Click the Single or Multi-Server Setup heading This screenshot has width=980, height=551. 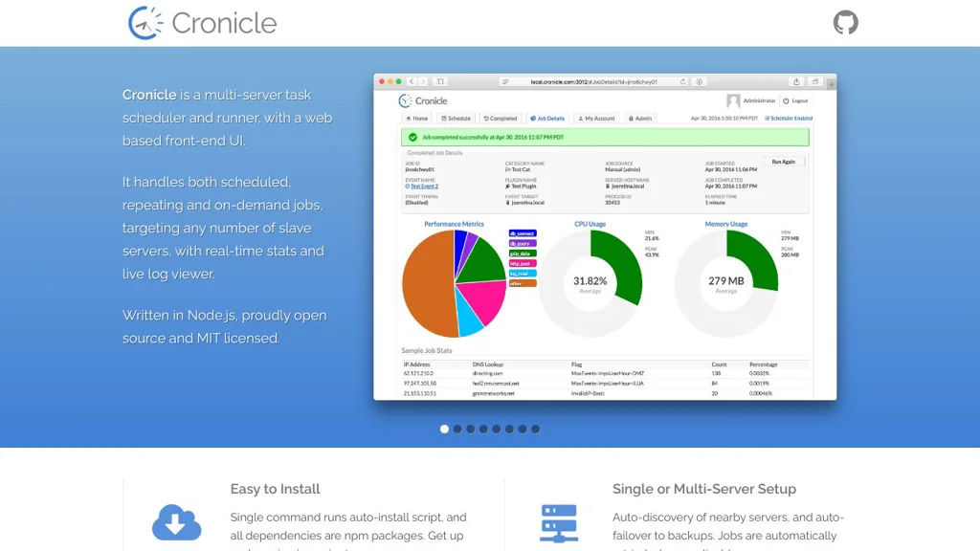click(x=704, y=489)
